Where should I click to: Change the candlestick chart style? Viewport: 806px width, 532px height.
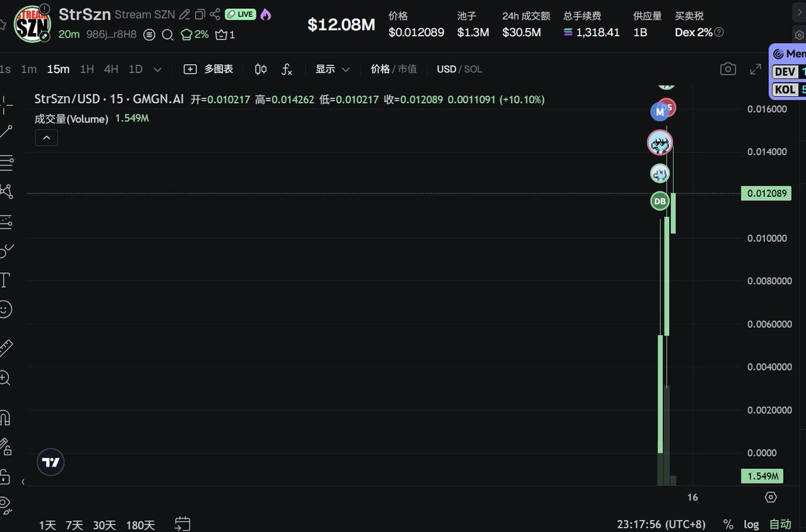261,69
